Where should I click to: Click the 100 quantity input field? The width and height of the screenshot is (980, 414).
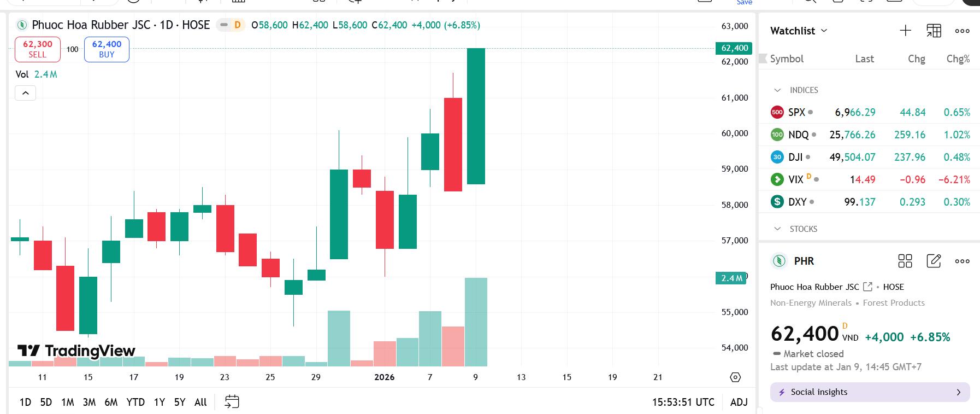pos(72,49)
